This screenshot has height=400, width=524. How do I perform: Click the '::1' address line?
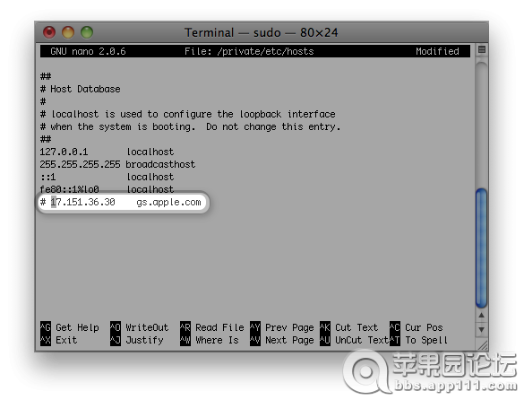pyautogui.click(x=107, y=177)
